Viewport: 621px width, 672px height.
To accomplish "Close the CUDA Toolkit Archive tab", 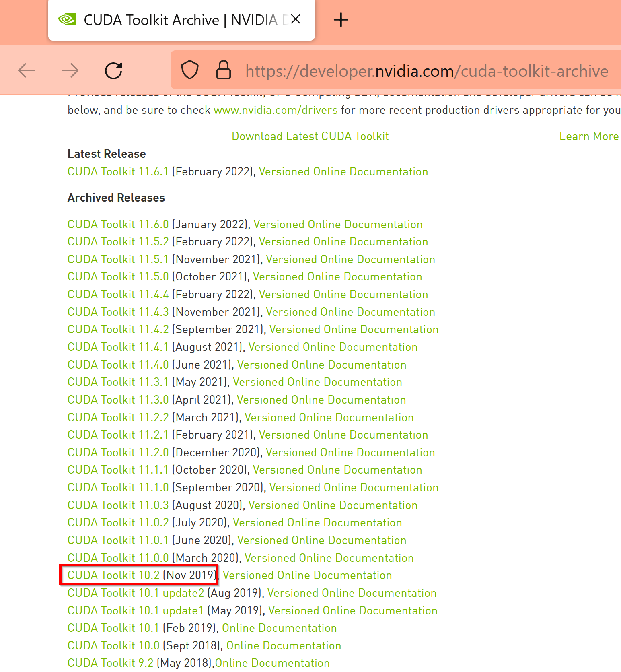I will pyautogui.click(x=296, y=19).
